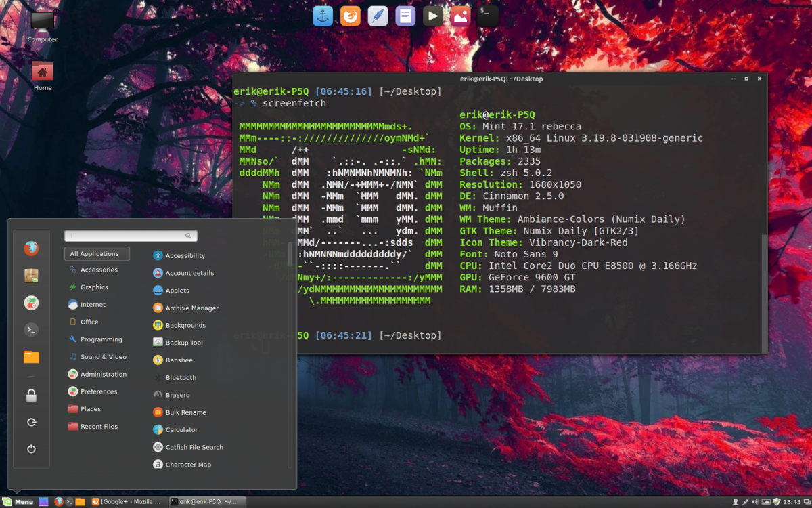Click the power/shutdown icon in the menu

[x=31, y=449]
